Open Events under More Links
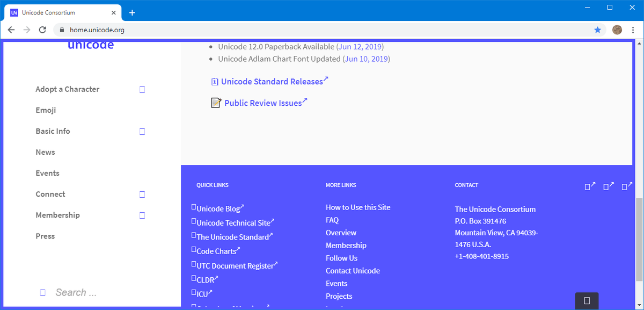 [x=336, y=284]
